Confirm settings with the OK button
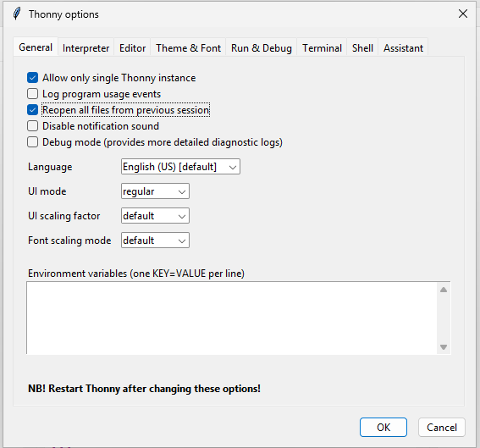Screen dimensions: 480x448 click(x=383, y=427)
